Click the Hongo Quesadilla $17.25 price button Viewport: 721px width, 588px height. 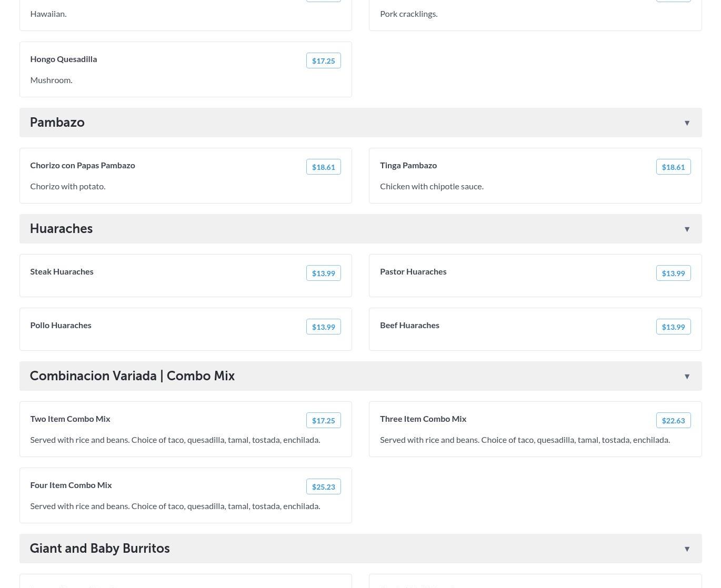click(323, 60)
